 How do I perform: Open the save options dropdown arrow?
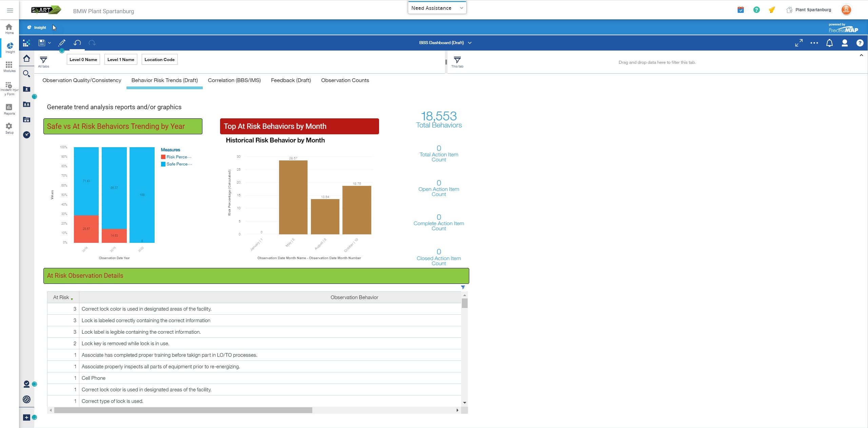pos(50,43)
